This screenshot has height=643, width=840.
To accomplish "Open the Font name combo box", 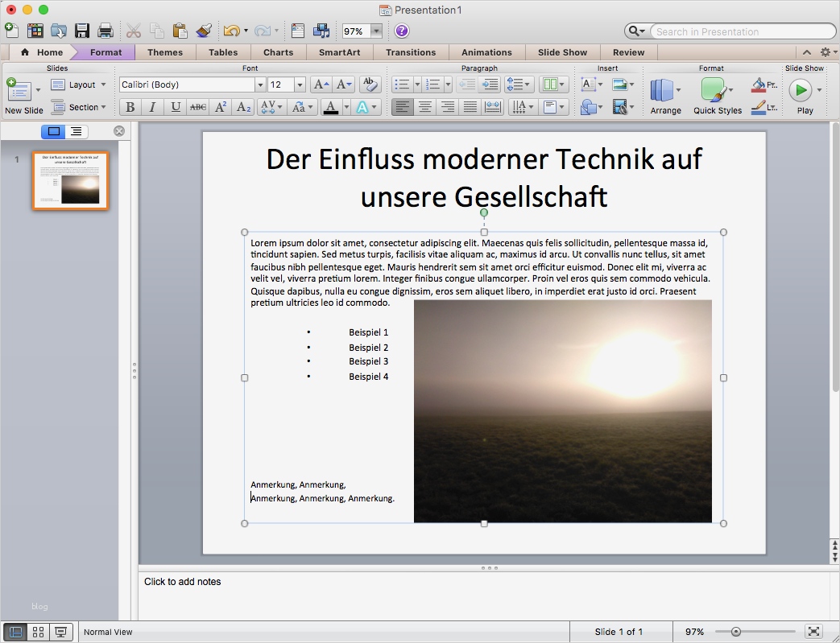I will 191,84.
